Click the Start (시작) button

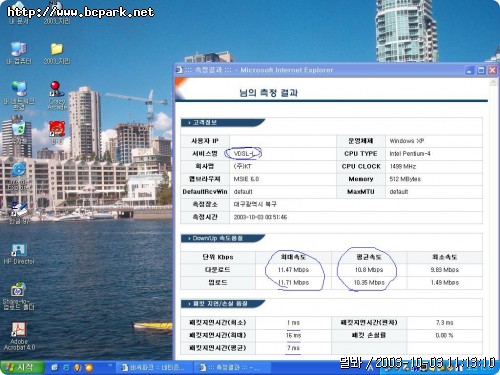22,368
